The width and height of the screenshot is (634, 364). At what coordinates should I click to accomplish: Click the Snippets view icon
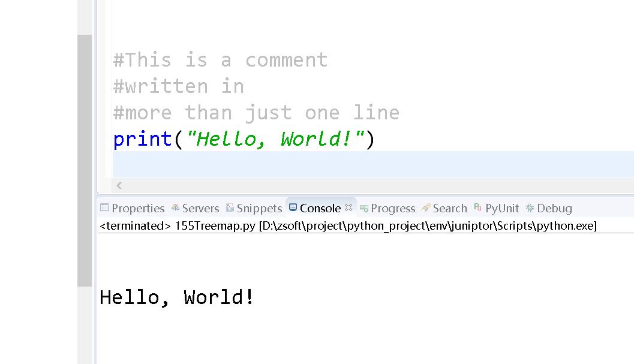(230, 208)
